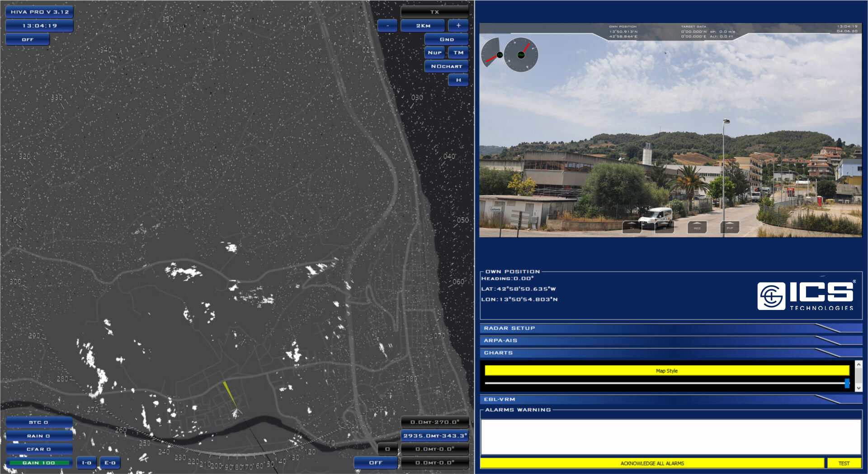Toggle the GND ground stabilization button
The height and width of the screenshot is (474, 868).
447,39
